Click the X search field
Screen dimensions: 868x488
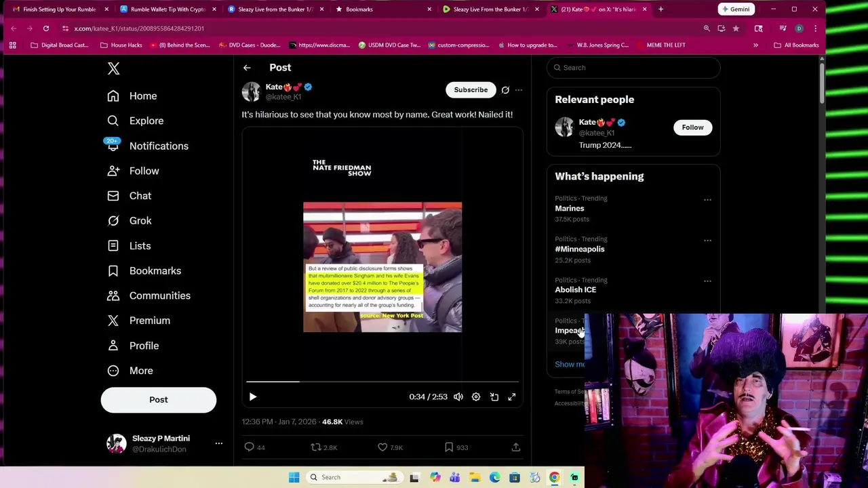point(633,68)
